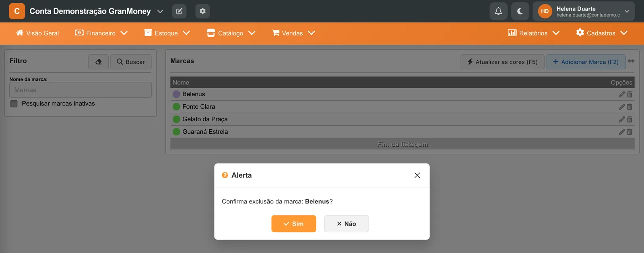Click the Buscar search button

[x=131, y=62]
